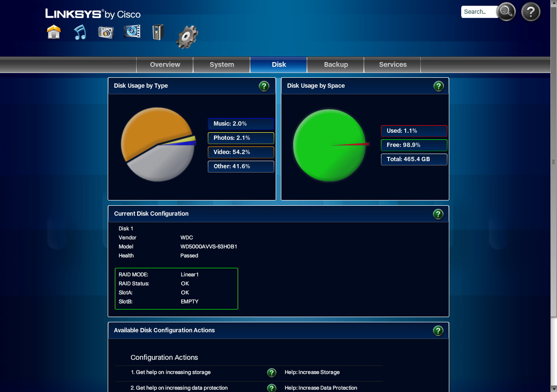Click Help: Increase Data Protection link

pos(321,388)
